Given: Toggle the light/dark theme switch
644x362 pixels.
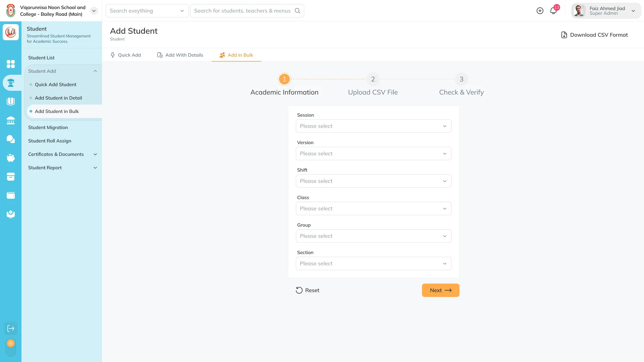Looking at the screenshot, I should (11, 347).
